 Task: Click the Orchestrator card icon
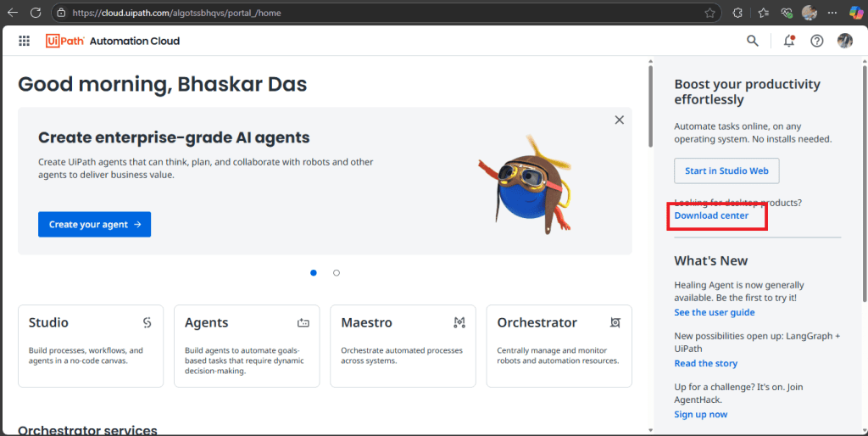pyautogui.click(x=615, y=322)
